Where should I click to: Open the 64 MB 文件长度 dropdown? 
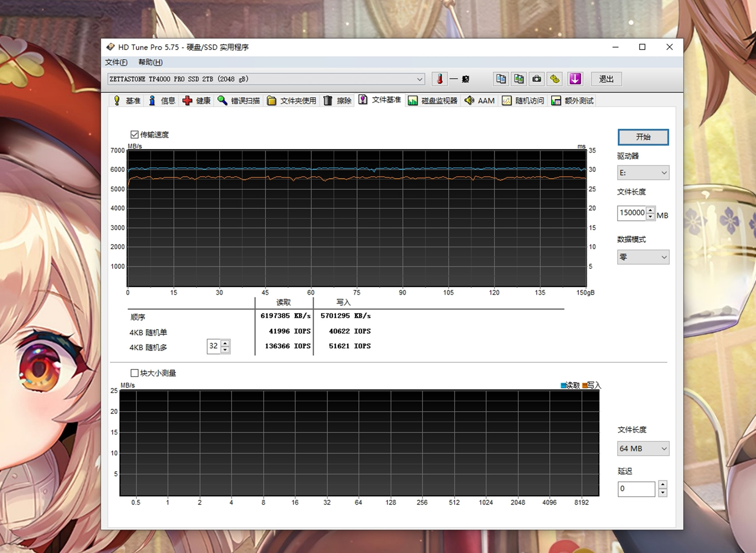[643, 449]
